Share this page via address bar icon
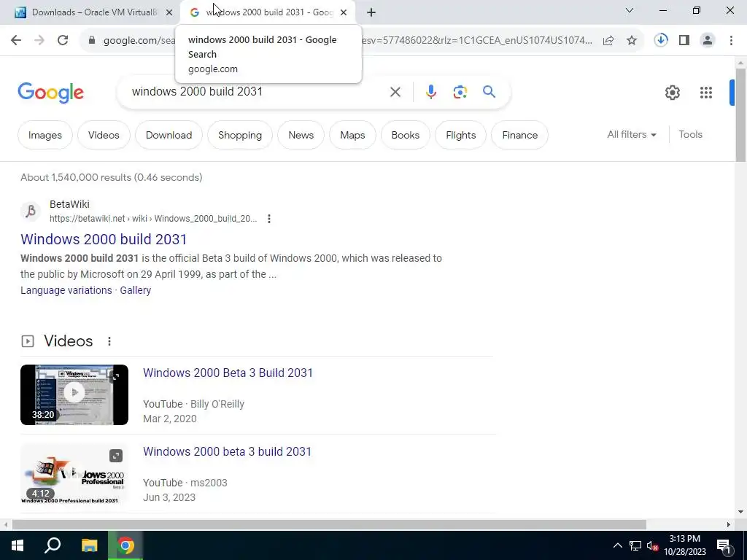Image resolution: width=747 pixels, height=560 pixels. (608, 41)
